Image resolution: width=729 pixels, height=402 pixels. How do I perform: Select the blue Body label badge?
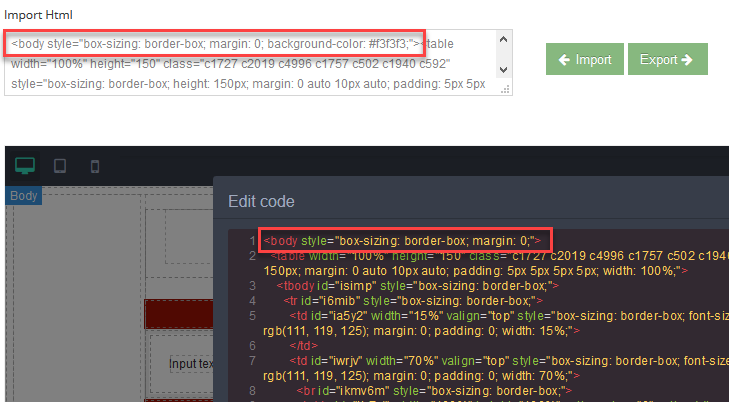(23, 196)
